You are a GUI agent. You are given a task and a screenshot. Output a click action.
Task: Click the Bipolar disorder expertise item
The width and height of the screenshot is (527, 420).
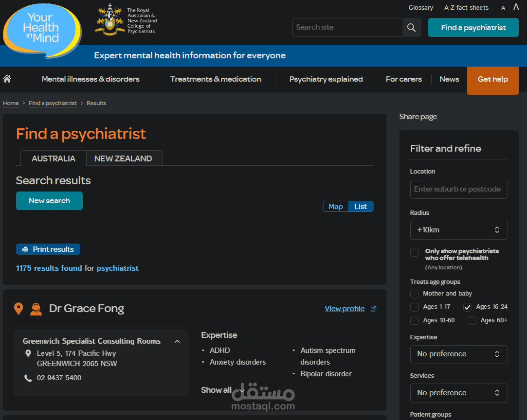(326, 374)
